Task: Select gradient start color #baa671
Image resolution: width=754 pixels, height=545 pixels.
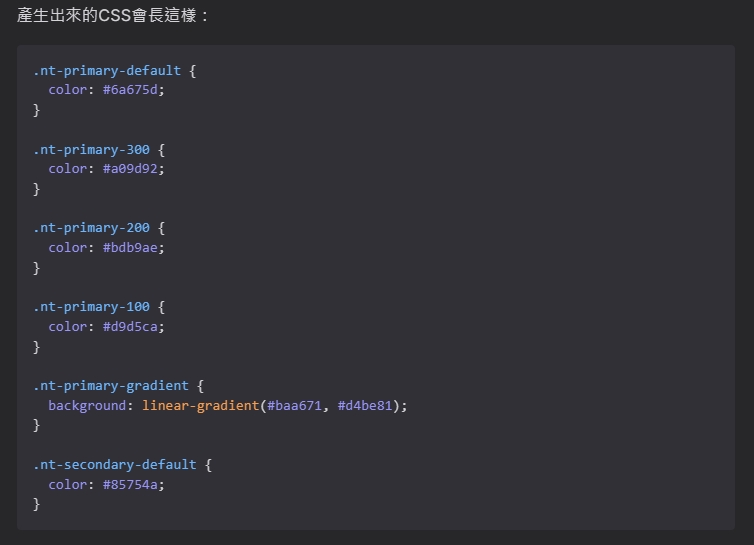Action: (x=294, y=406)
